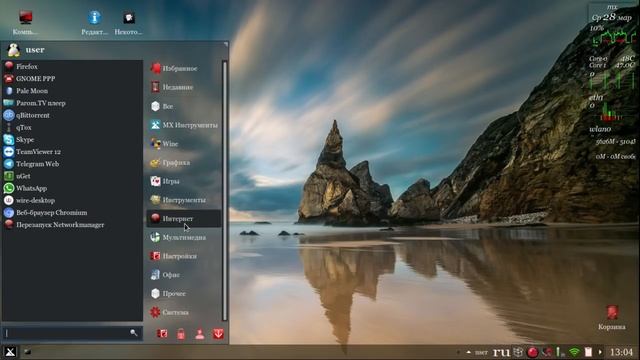640x360 pixels.
Task: Open settings manager icon below categories
Action: coord(162,334)
